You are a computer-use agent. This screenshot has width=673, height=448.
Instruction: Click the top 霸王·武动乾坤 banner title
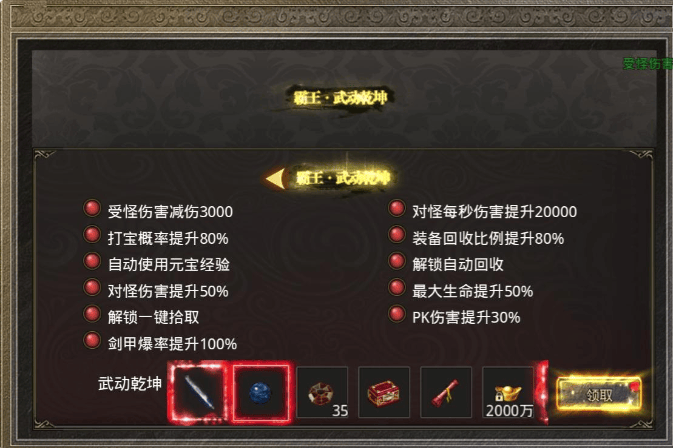(x=340, y=98)
